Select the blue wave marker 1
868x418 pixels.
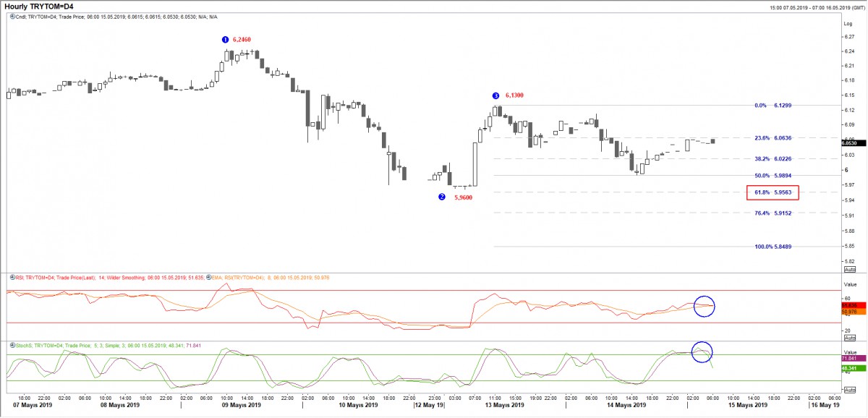click(225, 39)
